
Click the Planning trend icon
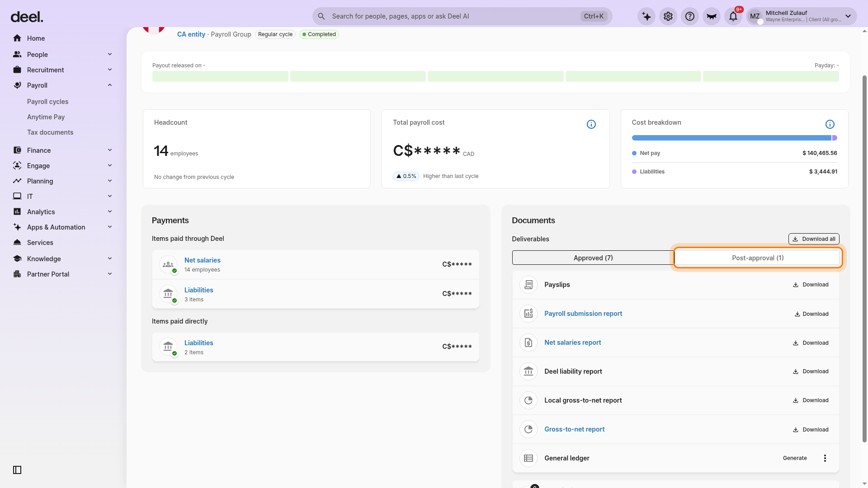pos(17,181)
